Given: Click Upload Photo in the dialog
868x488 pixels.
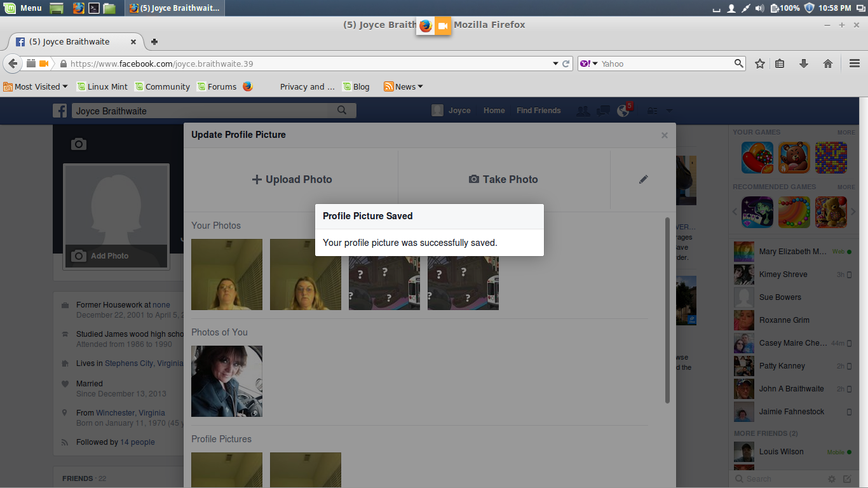Looking at the screenshot, I should click(x=292, y=179).
